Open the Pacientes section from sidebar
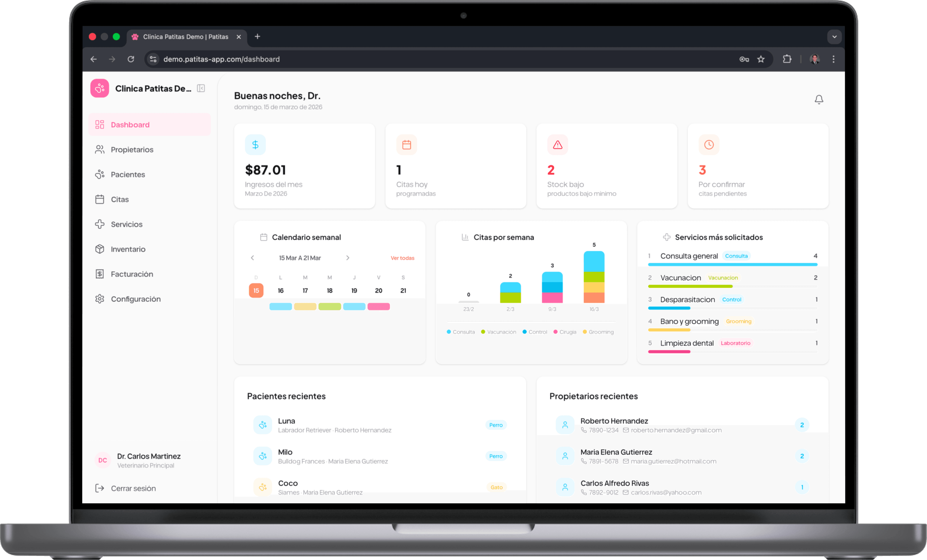Screen dimensions: 927x560 point(127,174)
